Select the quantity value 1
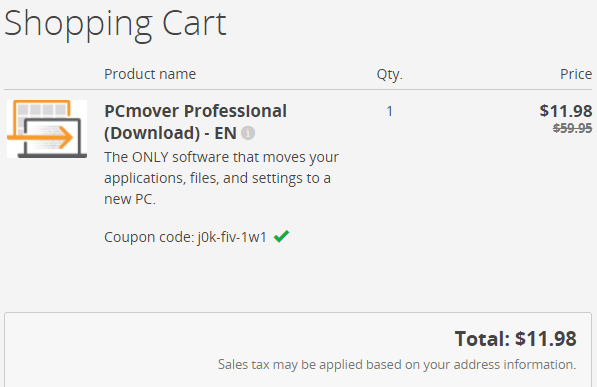 pos(389,111)
